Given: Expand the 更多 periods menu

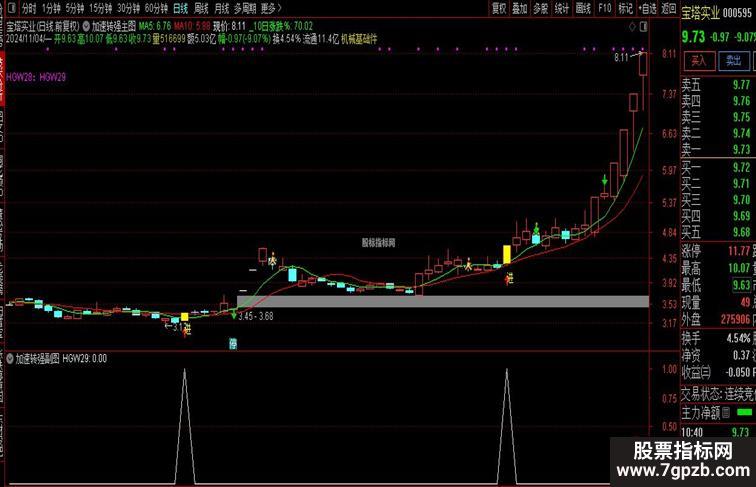Looking at the screenshot, I should pyautogui.click(x=271, y=8).
